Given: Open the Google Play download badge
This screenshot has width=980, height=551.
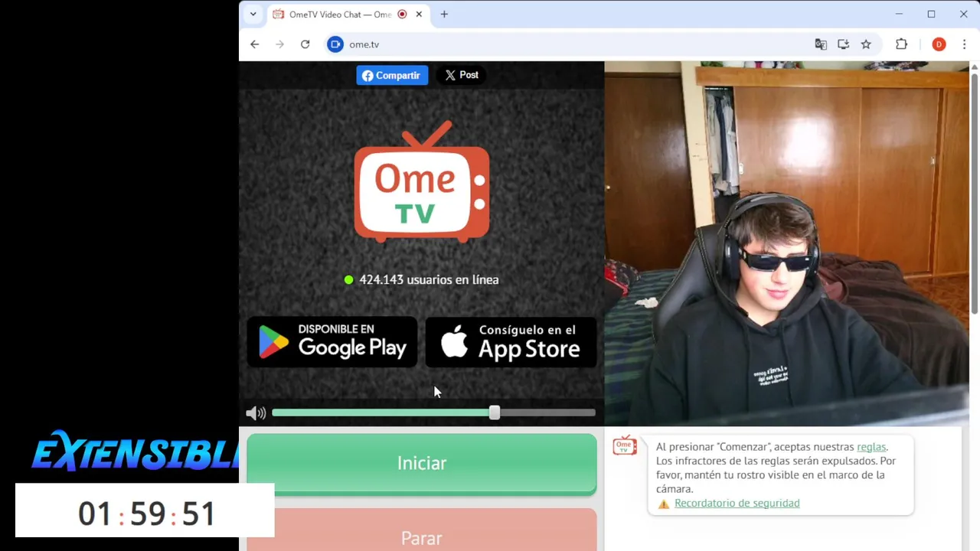Looking at the screenshot, I should tap(332, 342).
